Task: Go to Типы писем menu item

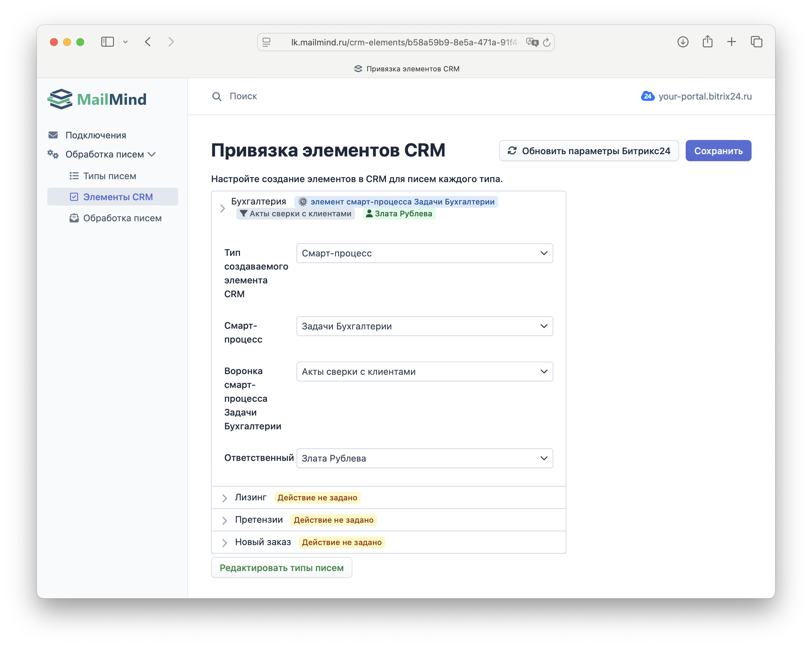Action: click(x=109, y=176)
